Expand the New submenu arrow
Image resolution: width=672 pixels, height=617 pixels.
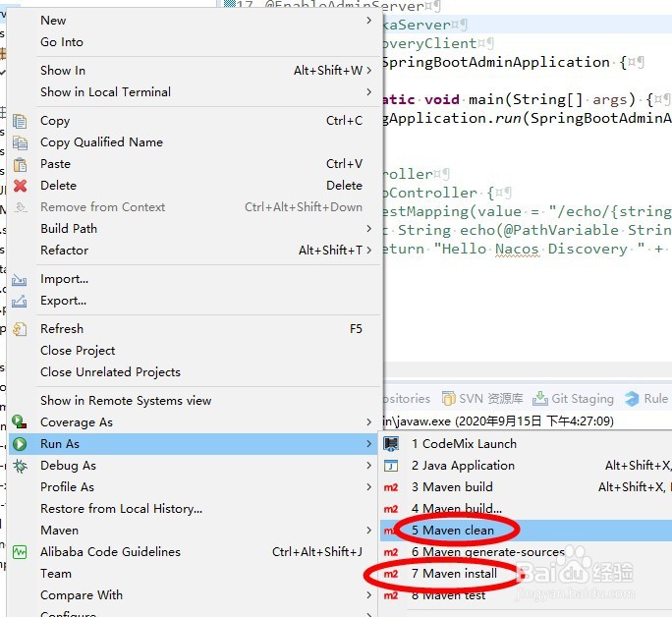click(369, 20)
